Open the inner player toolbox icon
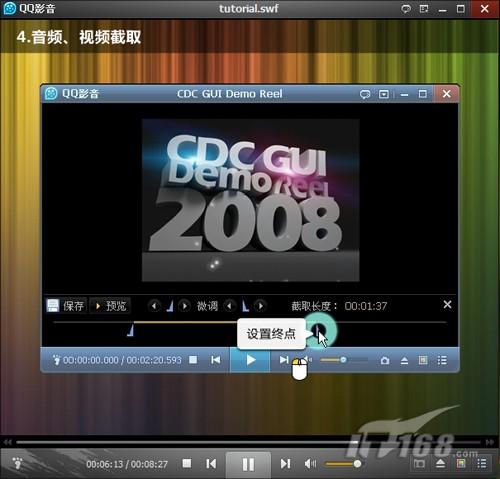Image resolution: width=500 pixels, height=479 pixels. tap(423, 360)
